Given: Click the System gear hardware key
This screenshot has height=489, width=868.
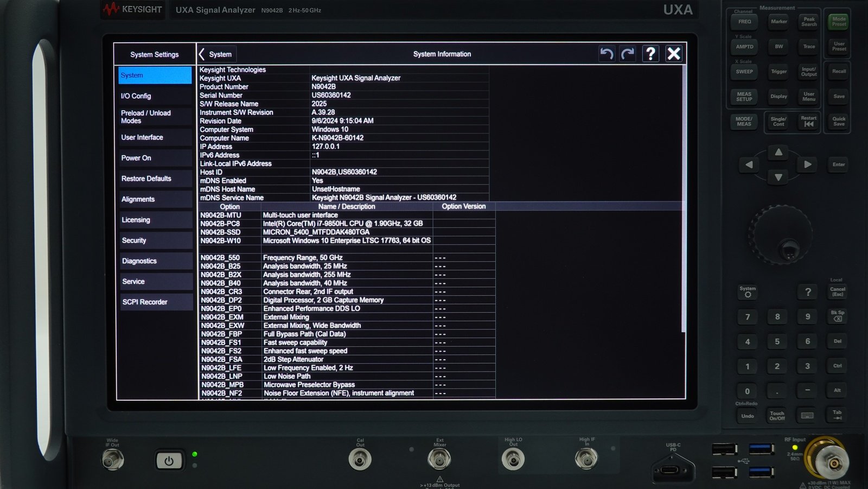Looking at the screenshot, I should [x=748, y=292].
